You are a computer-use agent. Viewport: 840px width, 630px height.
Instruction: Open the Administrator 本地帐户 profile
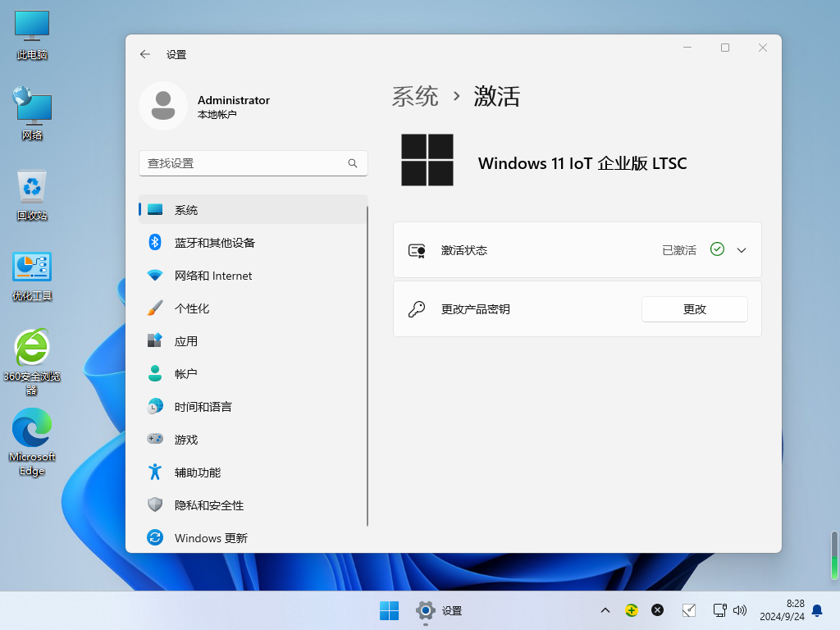205,106
